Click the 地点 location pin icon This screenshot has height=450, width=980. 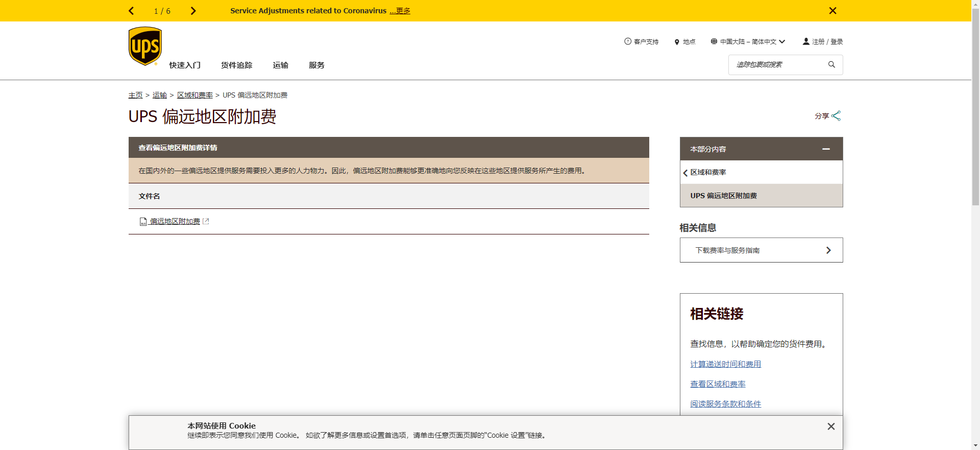coord(677,42)
